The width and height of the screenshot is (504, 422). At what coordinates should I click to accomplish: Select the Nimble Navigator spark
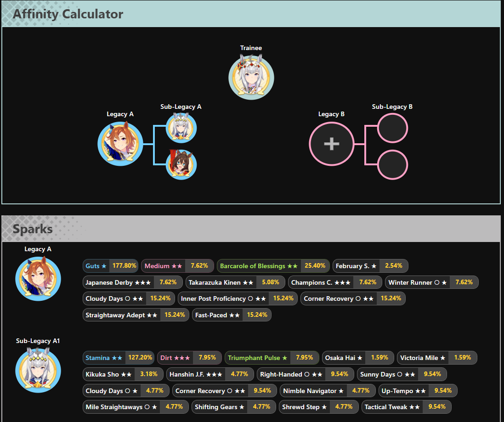[328, 390]
